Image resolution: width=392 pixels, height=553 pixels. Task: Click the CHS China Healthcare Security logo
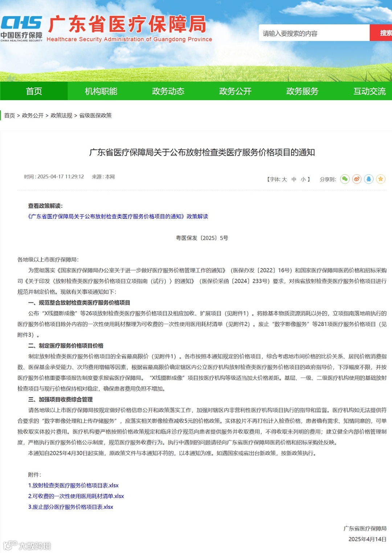point(21,29)
